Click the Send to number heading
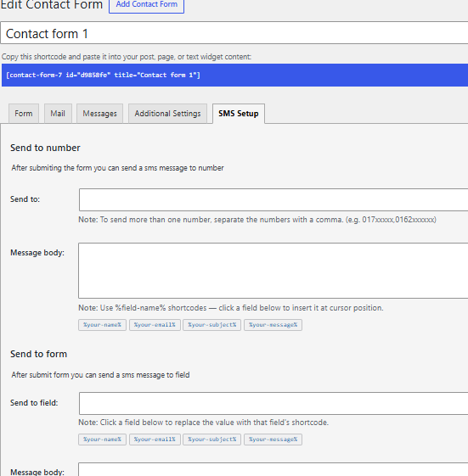The height and width of the screenshot is (476, 468). click(45, 148)
